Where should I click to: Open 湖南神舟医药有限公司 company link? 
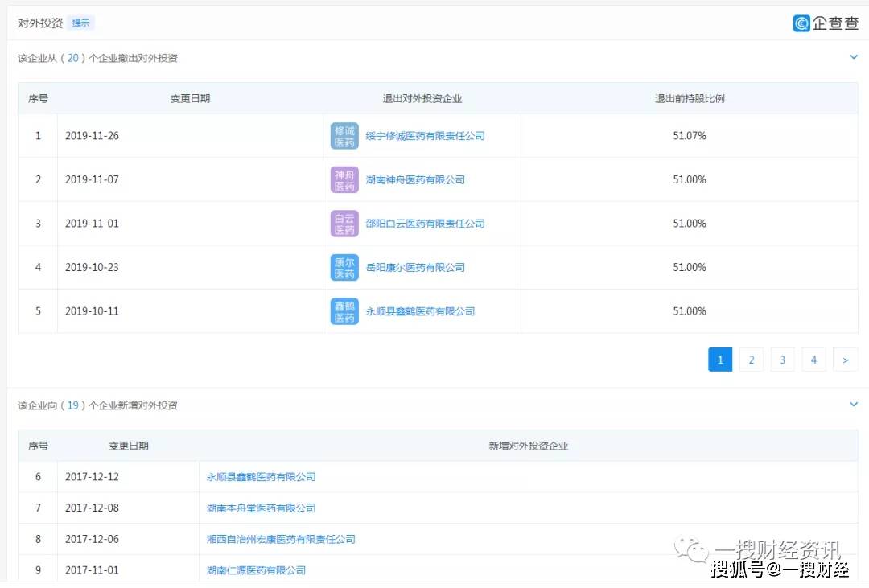click(x=414, y=179)
